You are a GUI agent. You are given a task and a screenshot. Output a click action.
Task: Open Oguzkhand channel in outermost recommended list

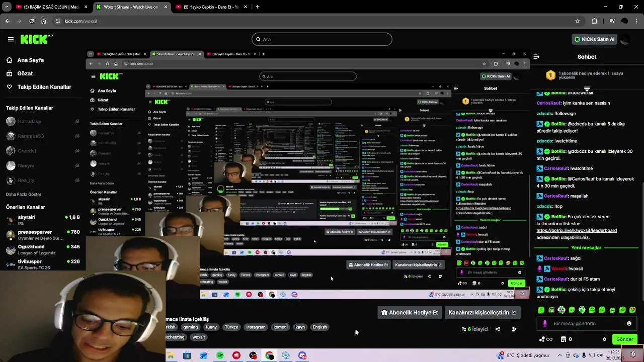[43, 249]
